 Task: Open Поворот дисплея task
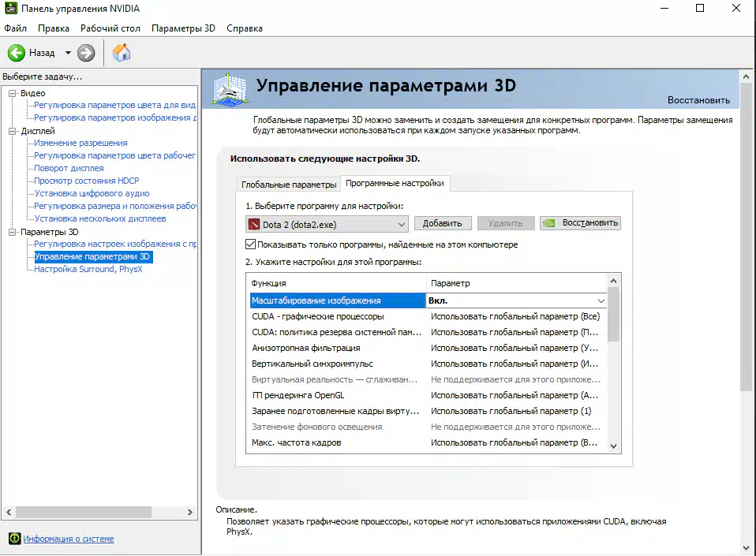69,168
